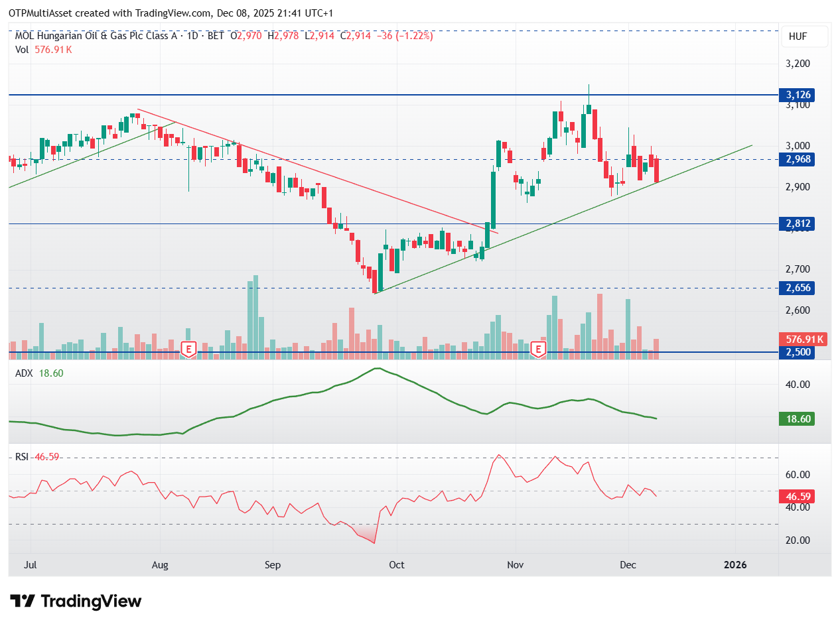Click the Oct label on time axis
840x626 pixels.
click(396, 565)
